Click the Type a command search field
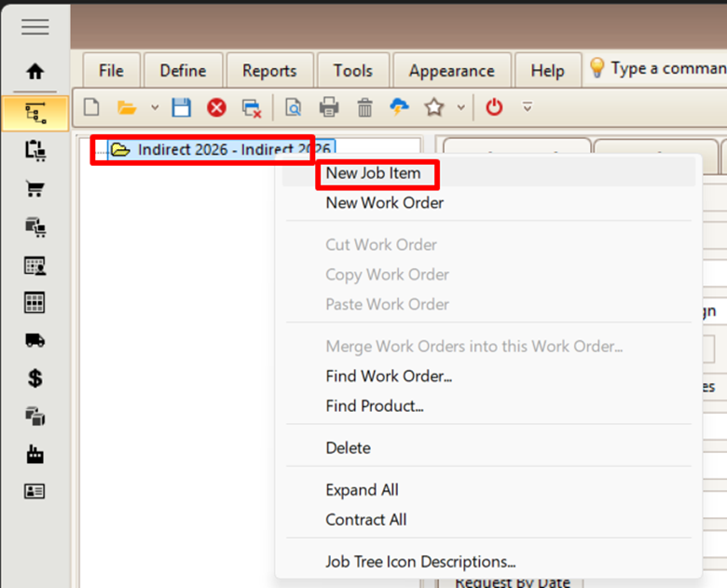727x588 pixels. tap(667, 69)
